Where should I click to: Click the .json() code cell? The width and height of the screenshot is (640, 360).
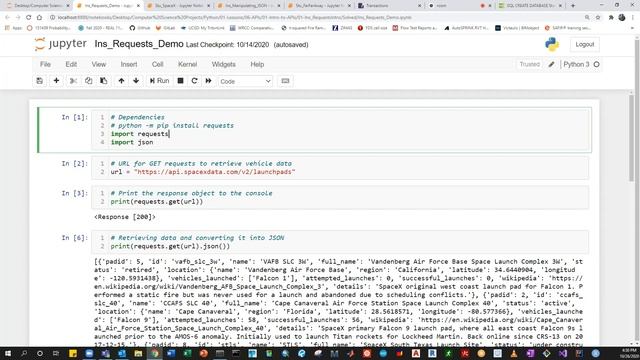[340, 242]
